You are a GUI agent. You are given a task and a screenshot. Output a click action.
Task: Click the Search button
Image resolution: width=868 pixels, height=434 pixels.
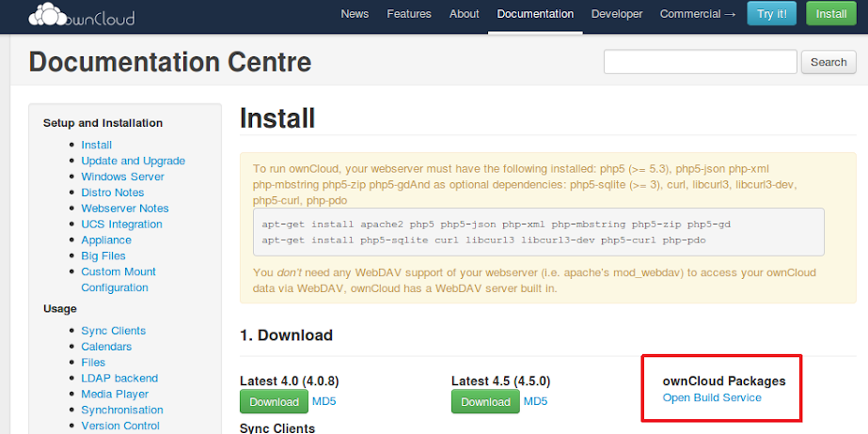pyautogui.click(x=829, y=62)
